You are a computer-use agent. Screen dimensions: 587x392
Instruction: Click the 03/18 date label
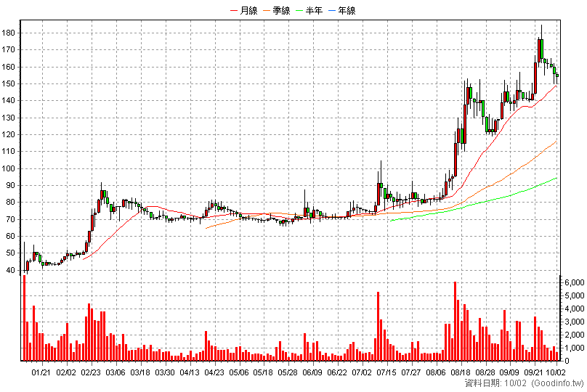tap(140, 372)
